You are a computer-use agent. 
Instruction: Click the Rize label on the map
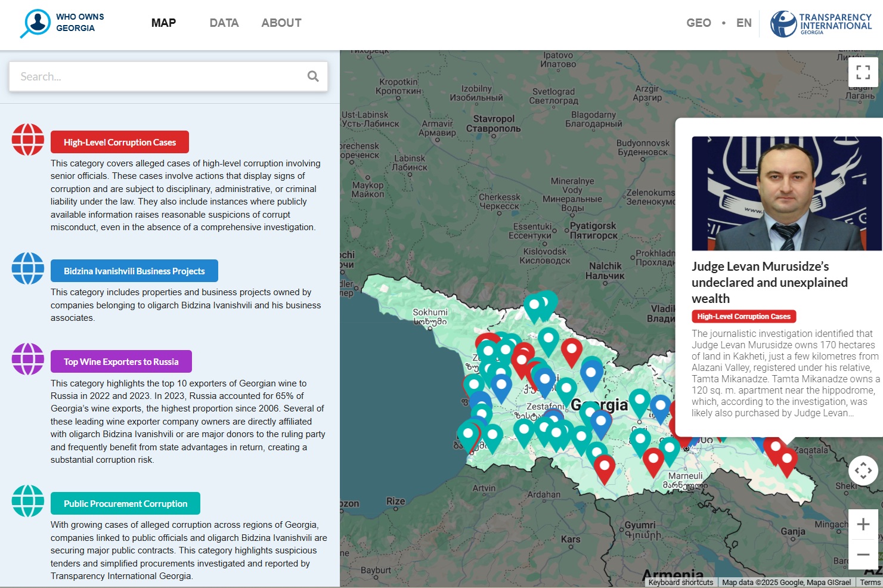395,502
